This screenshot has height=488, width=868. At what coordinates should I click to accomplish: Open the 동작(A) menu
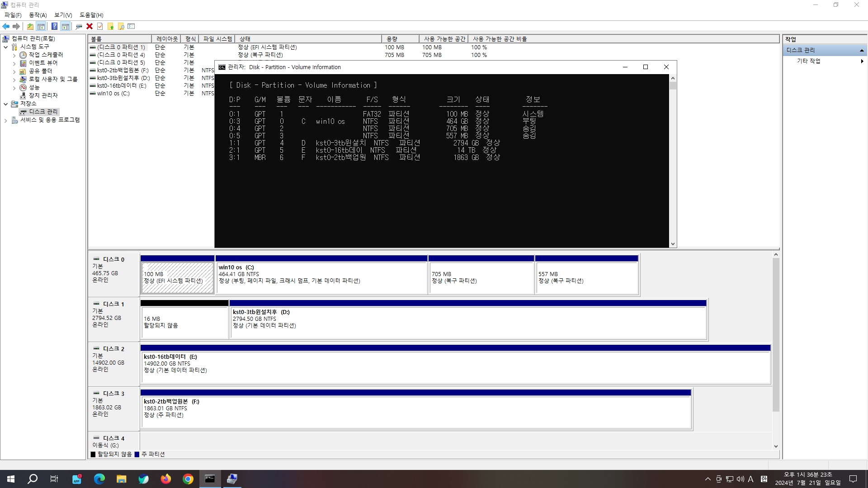pyautogui.click(x=38, y=15)
